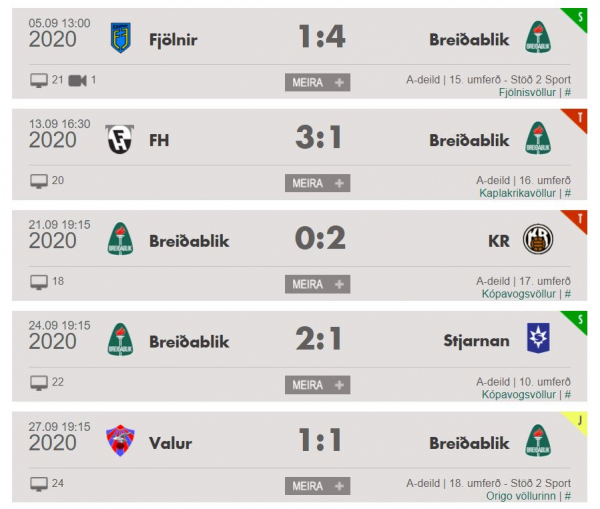600x509 pixels.
Task: Click the 3:1 score of the FH match
Action: pos(318,137)
